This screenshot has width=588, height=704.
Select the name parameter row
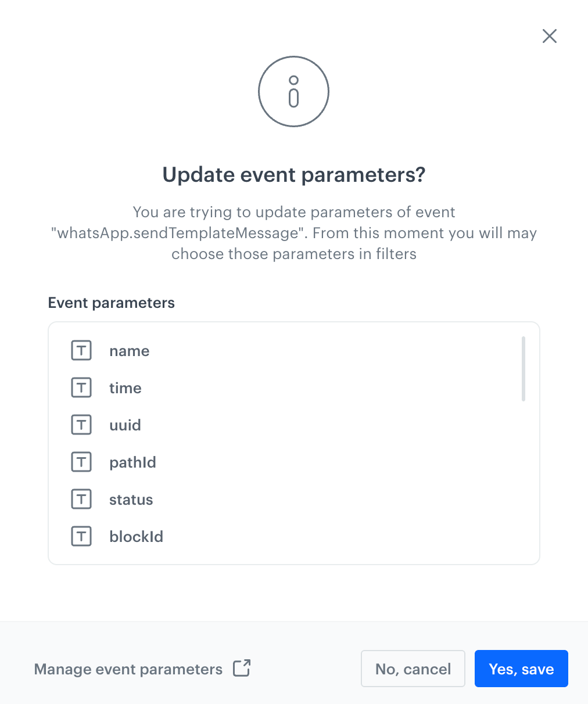coord(129,350)
